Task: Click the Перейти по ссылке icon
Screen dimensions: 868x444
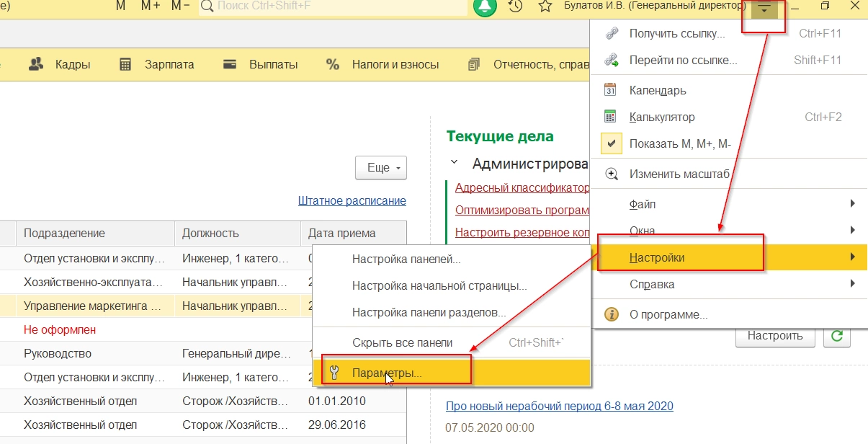Action: (x=611, y=61)
